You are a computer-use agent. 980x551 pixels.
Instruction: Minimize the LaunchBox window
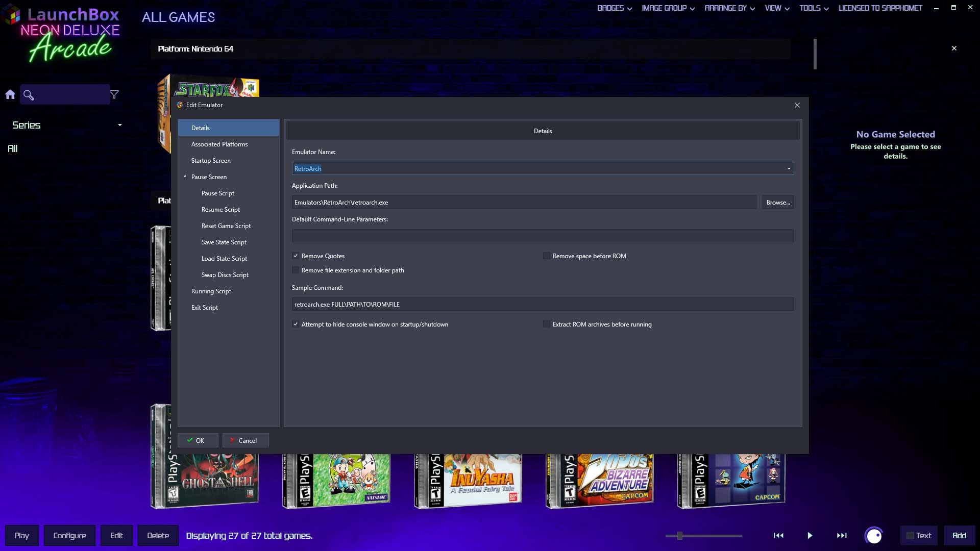click(x=936, y=8)
